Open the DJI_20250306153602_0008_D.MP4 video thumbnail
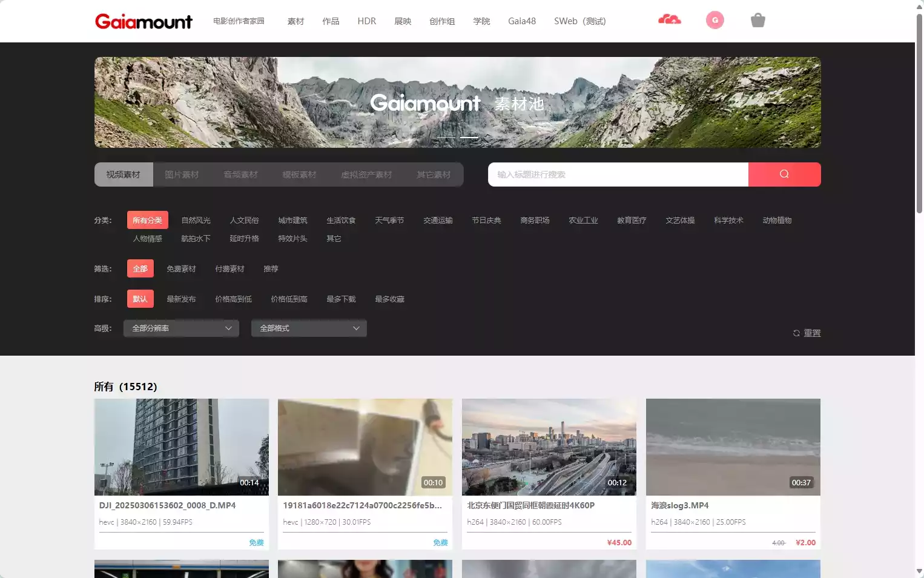Screen dimensions: 924x578 (x=182, y=447)
